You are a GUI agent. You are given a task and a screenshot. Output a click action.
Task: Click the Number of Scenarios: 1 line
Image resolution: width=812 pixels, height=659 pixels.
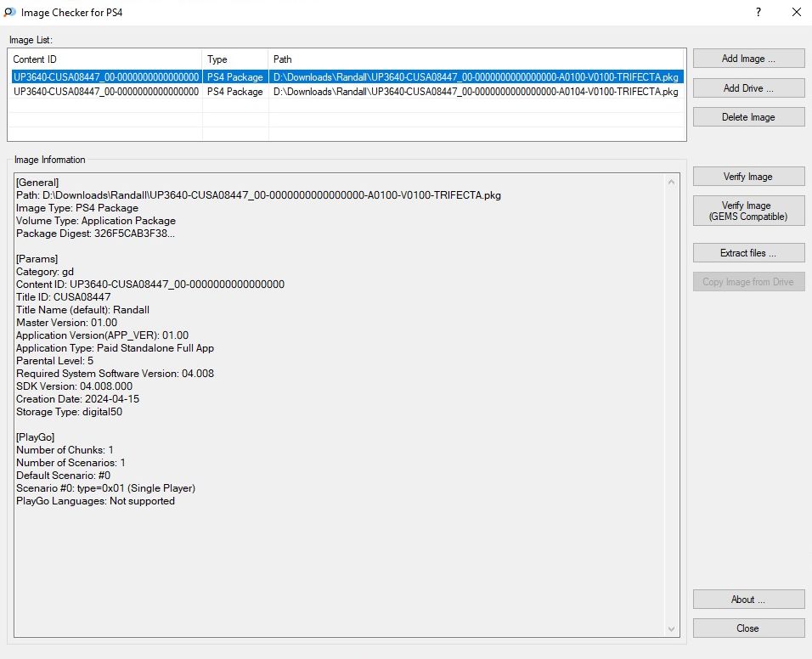tap(71, 463)
